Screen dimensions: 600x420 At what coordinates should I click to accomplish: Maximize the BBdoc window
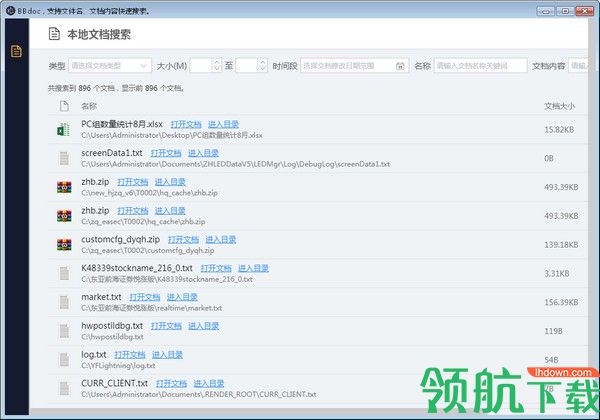click(565, 11)
